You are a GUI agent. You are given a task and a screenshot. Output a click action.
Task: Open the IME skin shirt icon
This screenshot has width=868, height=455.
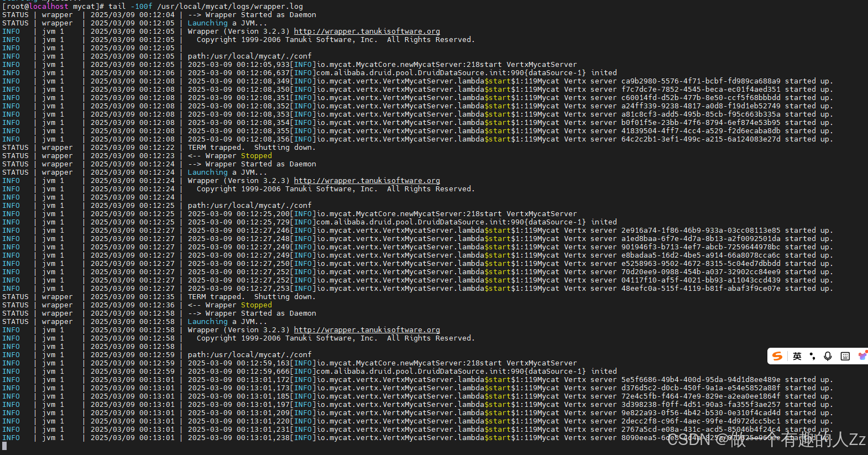[862, 355]
